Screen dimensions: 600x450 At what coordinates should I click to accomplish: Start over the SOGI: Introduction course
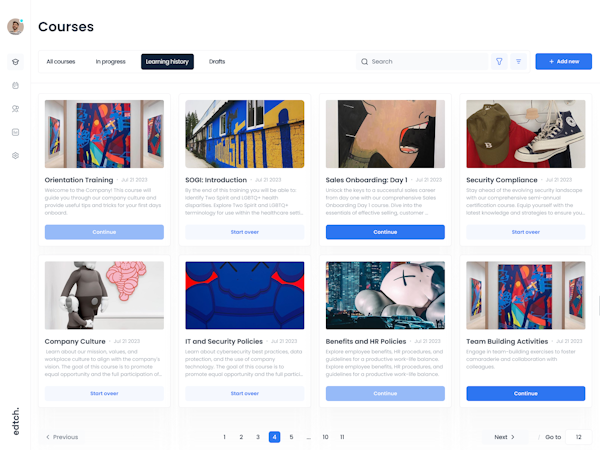click(x=245, y=232)
